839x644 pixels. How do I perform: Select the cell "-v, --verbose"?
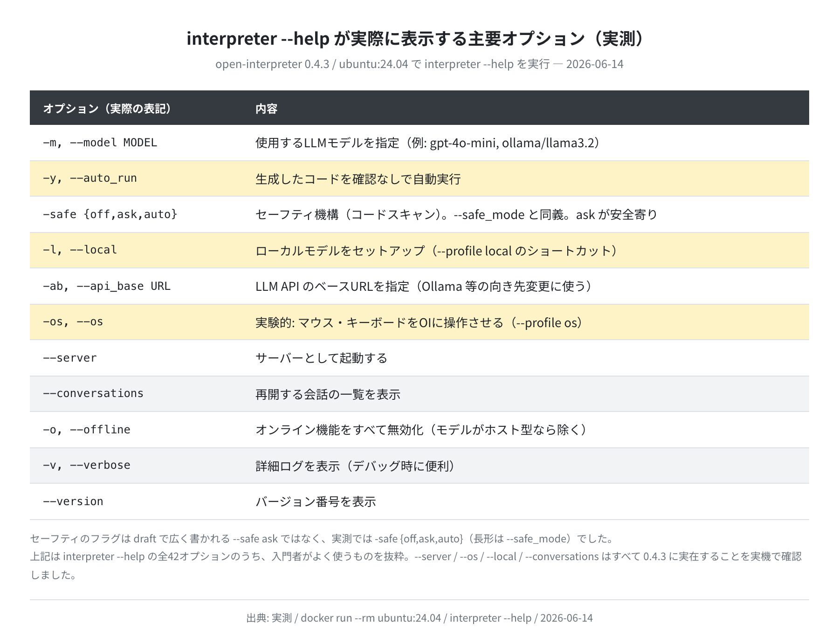[x=87, y=466]
